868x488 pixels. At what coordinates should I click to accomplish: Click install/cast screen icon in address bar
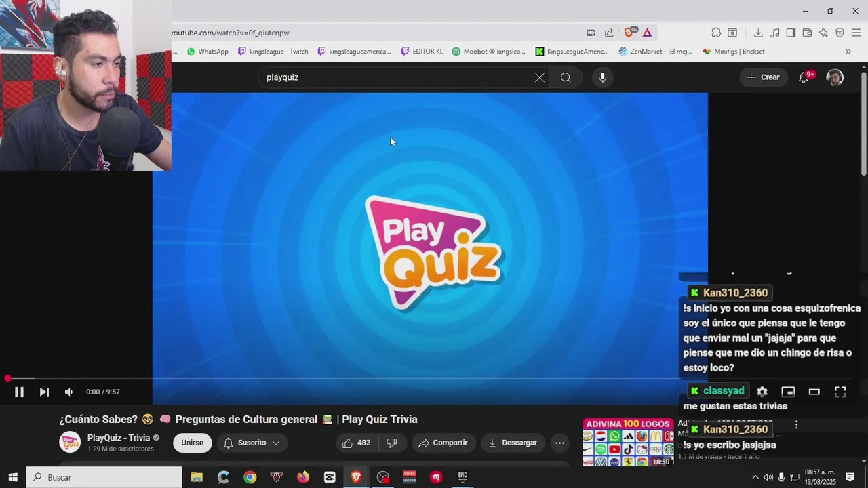point(591,33)
